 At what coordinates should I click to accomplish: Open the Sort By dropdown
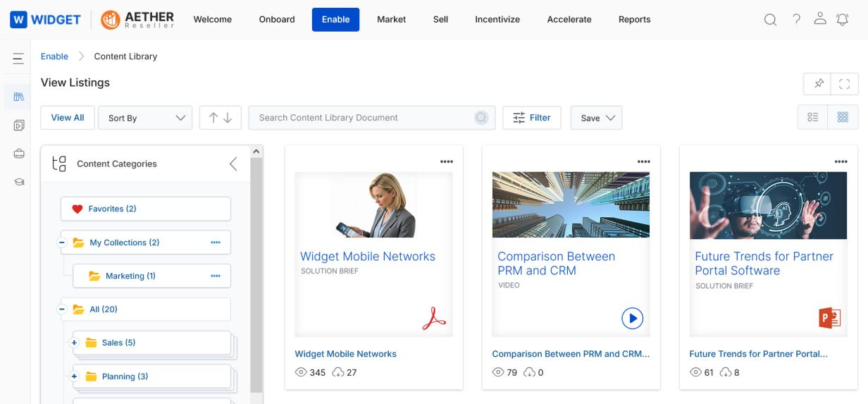[145, 118]
